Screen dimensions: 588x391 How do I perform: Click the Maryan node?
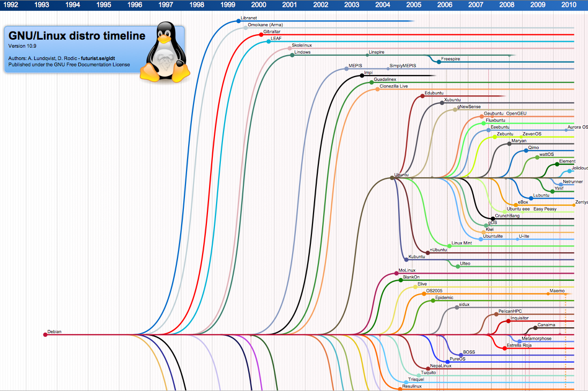pyautogui.click(x=509, y=144)
